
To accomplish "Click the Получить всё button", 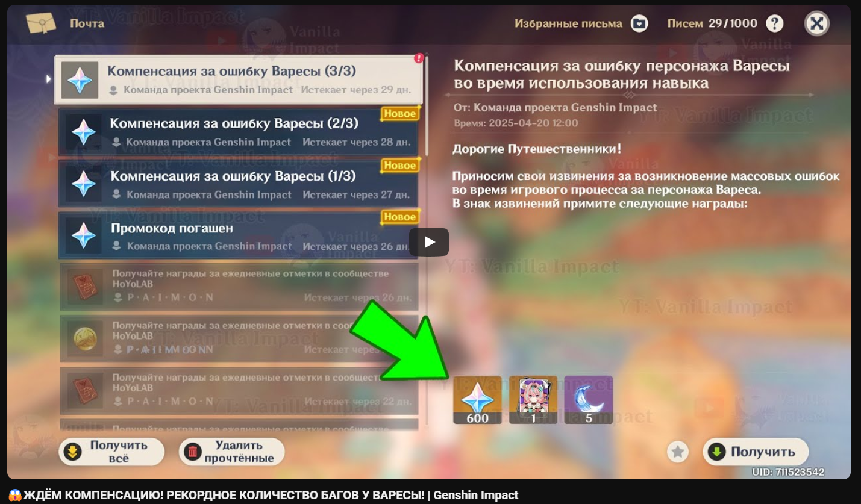I will [x=111, y=452].
